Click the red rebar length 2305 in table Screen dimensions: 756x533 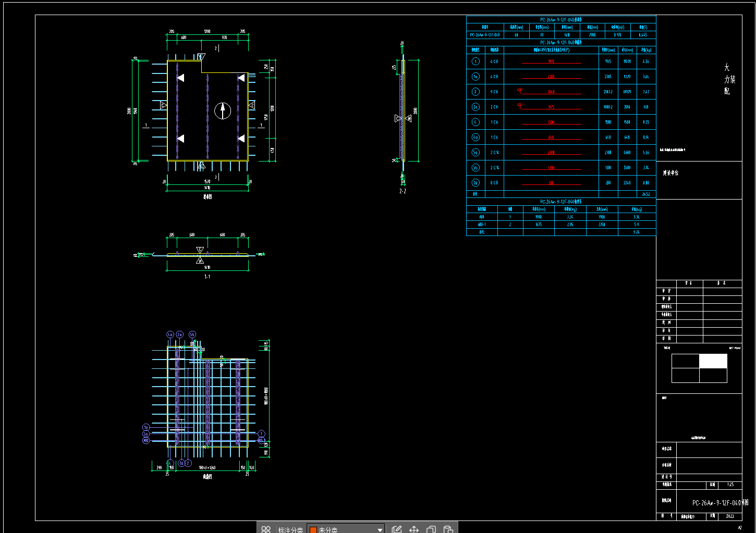tap(551, 77)
